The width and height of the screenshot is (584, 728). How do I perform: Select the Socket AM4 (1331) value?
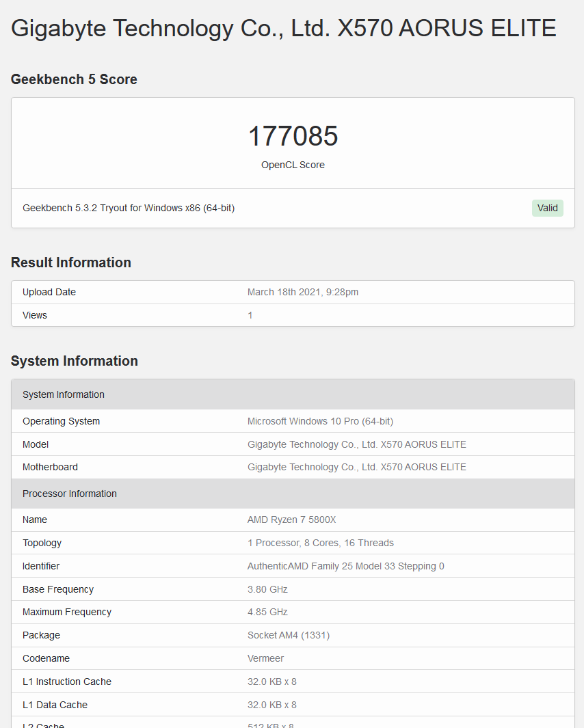[x=289, y=635]
